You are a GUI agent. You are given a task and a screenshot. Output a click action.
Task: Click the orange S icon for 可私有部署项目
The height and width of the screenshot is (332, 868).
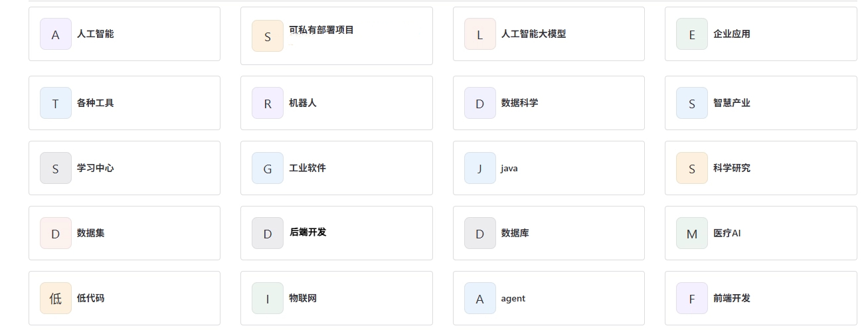(x=268, y=36)
